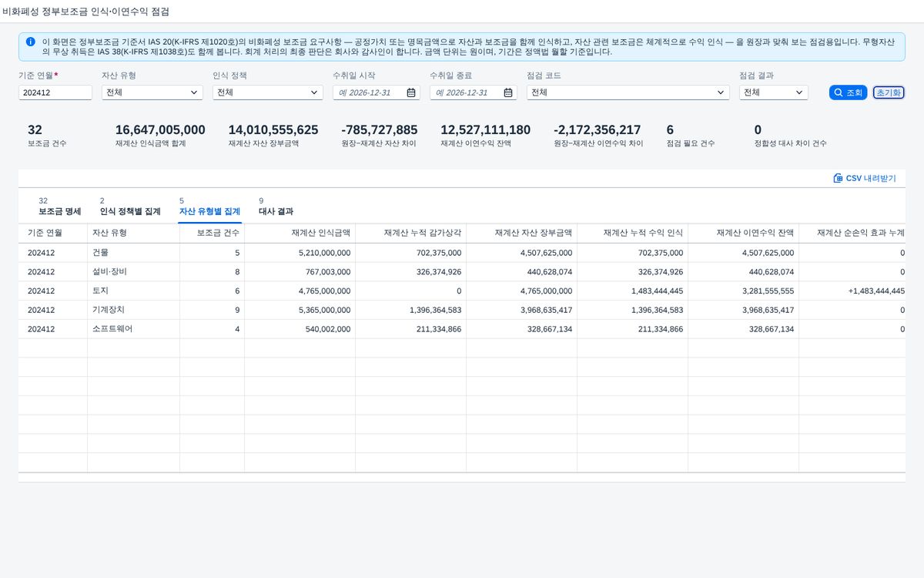Click the -785,727,885 asset difference KPI
The width and height of the screenshot is (924, 578).
click(x=380, y=129)
